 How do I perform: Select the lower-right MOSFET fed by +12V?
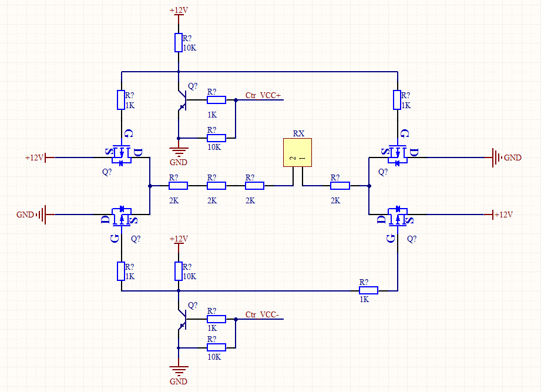(398, 217)
